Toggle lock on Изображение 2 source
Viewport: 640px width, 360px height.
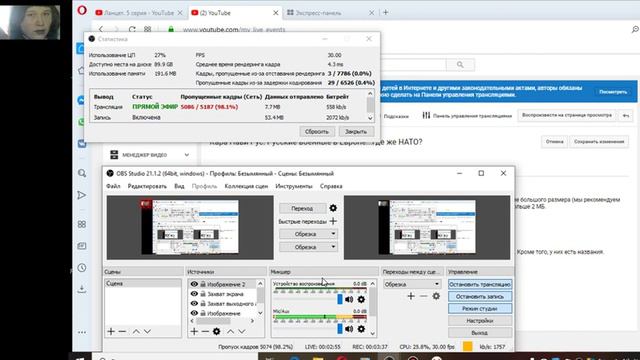click(203, 284)
